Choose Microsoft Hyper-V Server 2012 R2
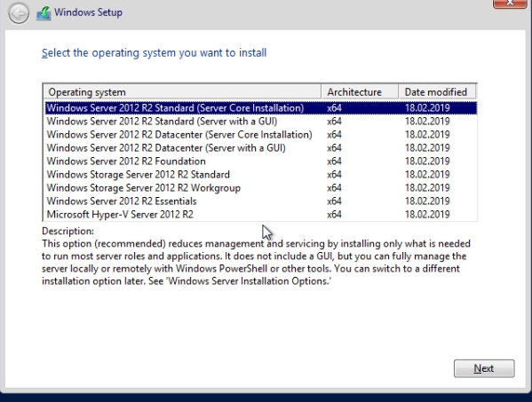532x402 pixels. pos(260,214)
